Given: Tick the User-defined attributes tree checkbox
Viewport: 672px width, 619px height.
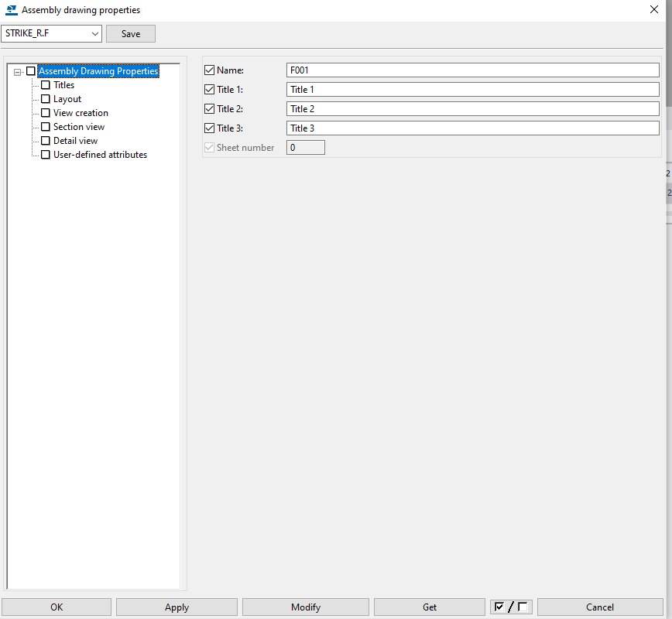Looking at the screenshot, I should point(46,155).
